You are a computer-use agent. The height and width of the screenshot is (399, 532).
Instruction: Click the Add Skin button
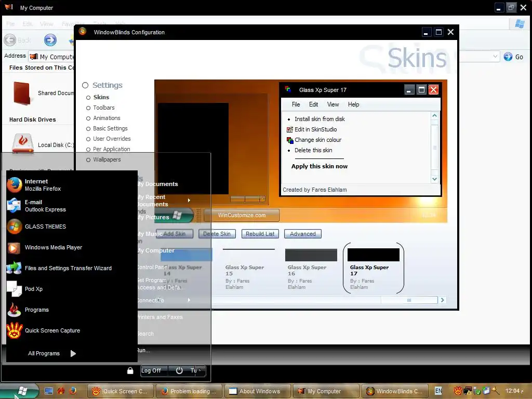[175, 234]
